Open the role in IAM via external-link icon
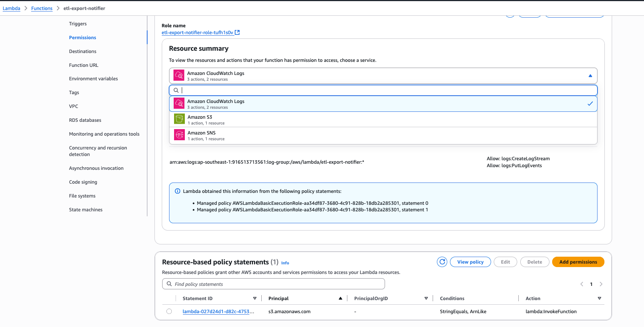 [x=237, y=33]
